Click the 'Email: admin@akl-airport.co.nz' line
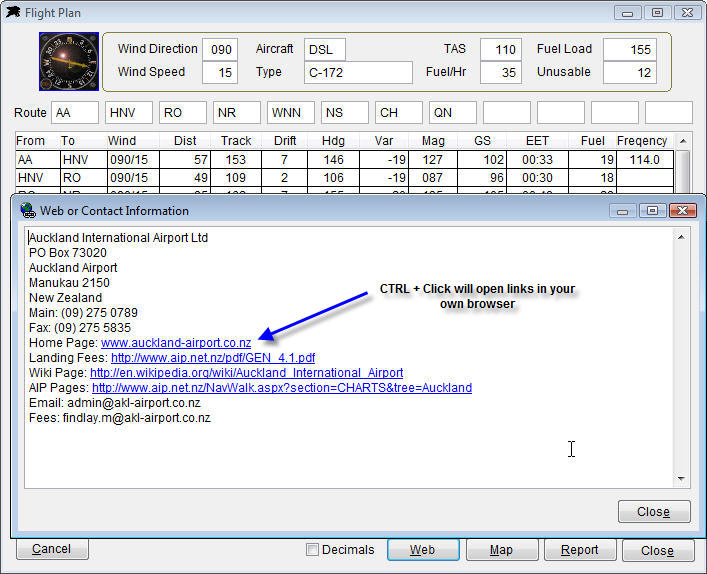Viewport: 707px width, 574px height. [x=115, y=403]
